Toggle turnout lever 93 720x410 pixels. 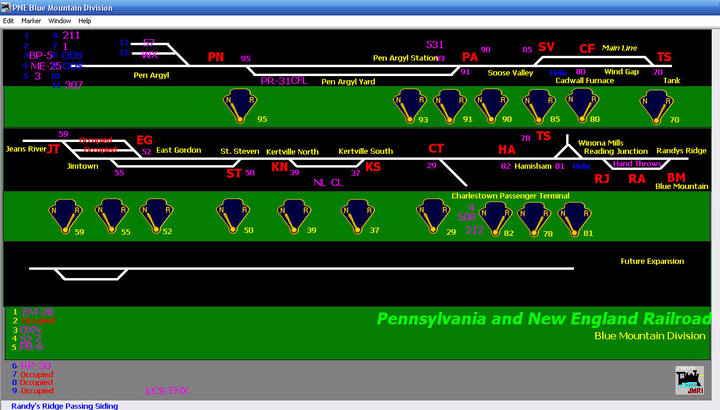pos(410,106)
